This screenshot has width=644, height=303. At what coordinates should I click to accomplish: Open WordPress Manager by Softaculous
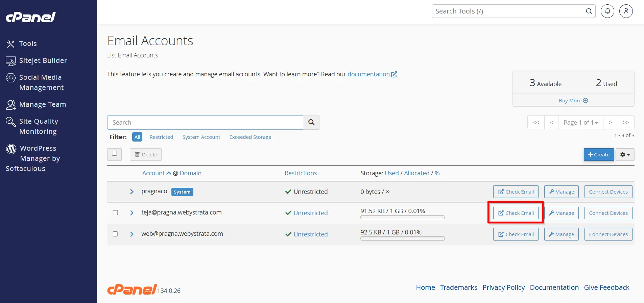[33, 158]
